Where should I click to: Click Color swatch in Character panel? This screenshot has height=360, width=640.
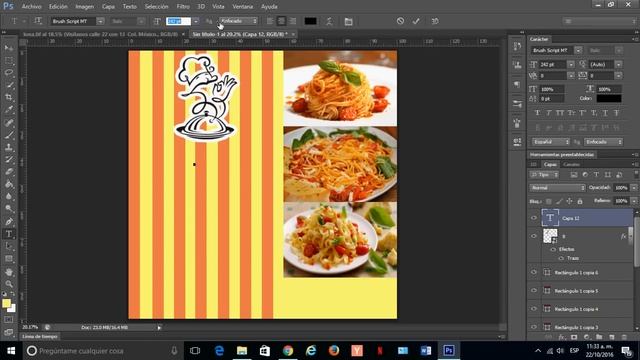[x=609, y=98]
